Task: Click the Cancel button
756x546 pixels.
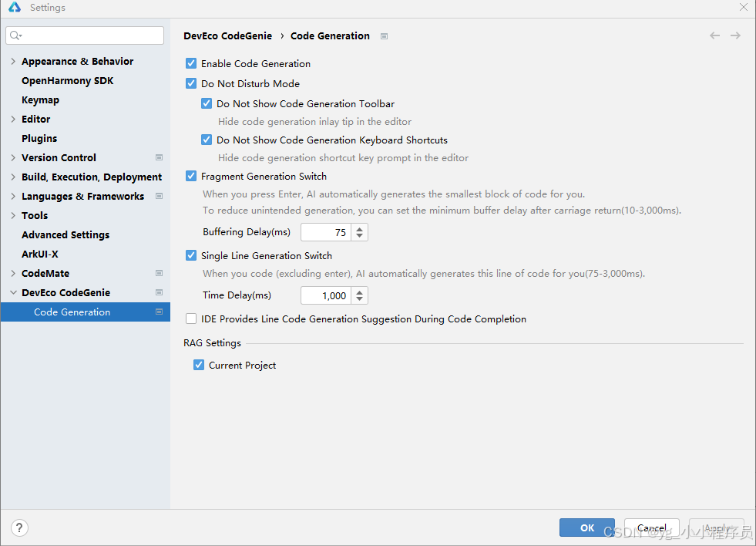Action: tap(651, 527)
